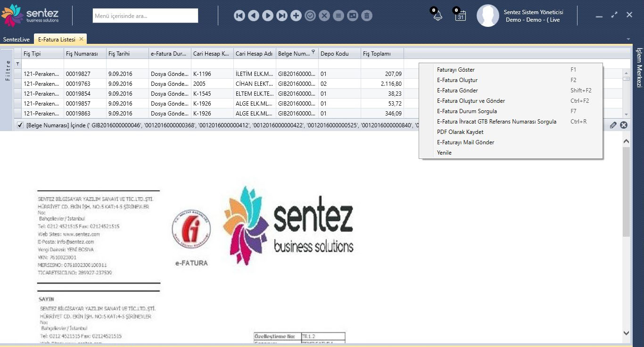Click the Fiş Numarası filter row cell
This screenshot has width=644, height=347.
[x=85, y=64]
